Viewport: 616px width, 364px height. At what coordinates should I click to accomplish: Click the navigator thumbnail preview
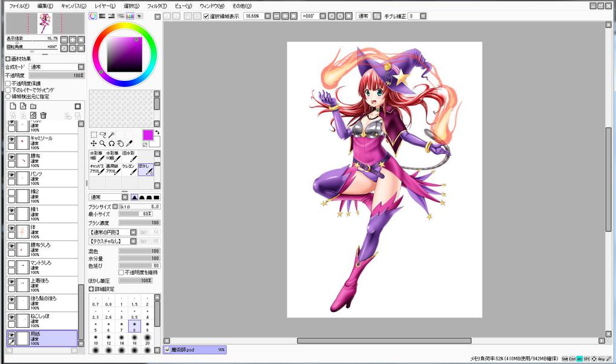pyautogui.click(x=45, y=24)
